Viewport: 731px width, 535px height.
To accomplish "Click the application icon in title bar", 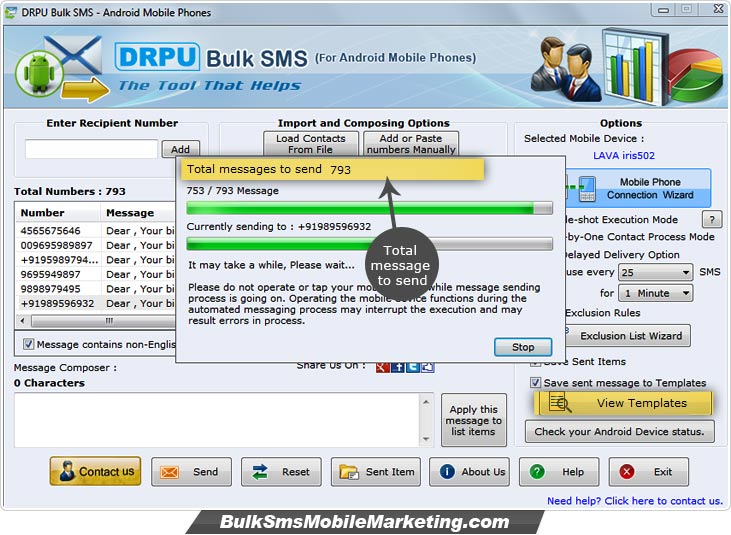I will 10,13.
